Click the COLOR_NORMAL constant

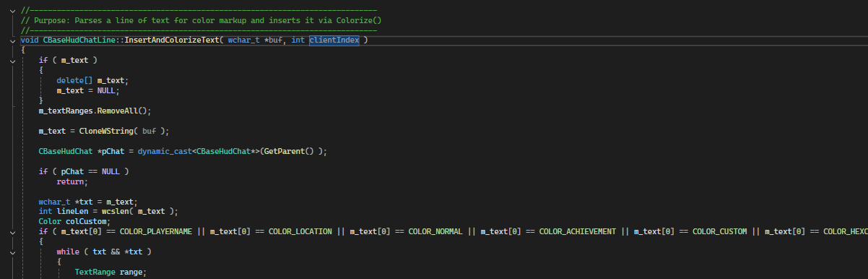pyautogui.click(x=435, y=231)
